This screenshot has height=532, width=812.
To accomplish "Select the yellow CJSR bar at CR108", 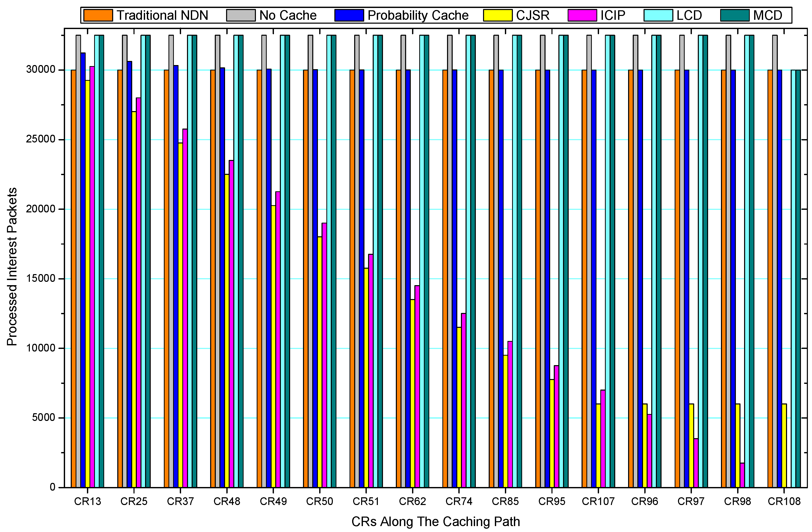I will pyautogui.click(x=784, y=445).
